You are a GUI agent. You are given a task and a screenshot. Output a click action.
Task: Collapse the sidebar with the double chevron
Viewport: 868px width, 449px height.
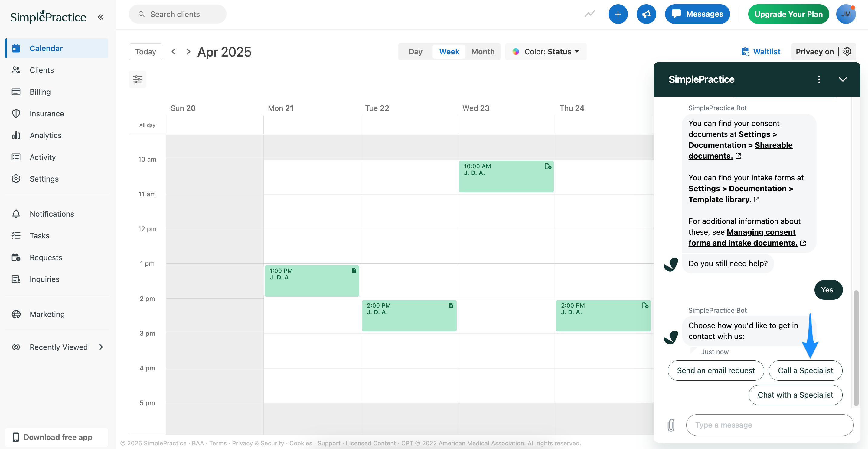[100, 17]
